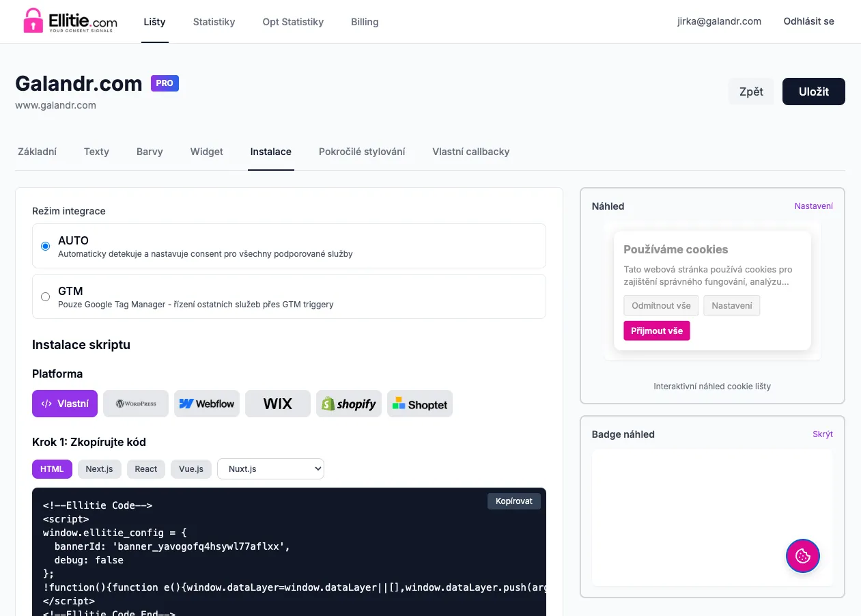Select the Vlastní custom platform icon
Viewport: 861px width, 616px height.
pos(64,404)
